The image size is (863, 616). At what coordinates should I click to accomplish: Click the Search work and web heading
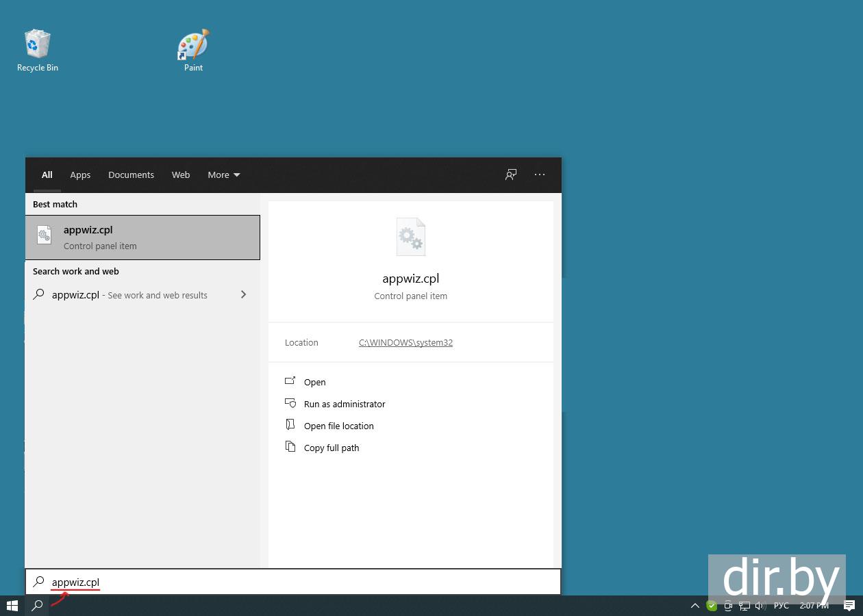tap(76, 271)
